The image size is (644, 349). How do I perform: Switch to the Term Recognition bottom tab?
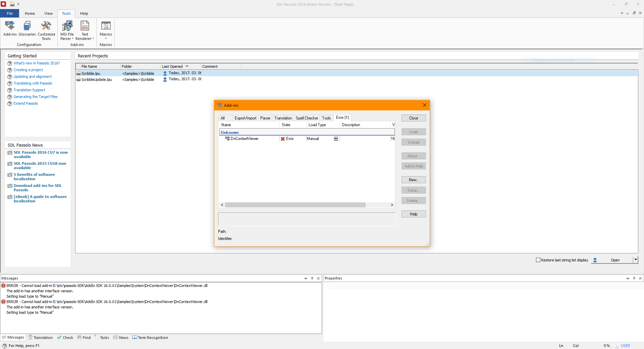[150, 338]
